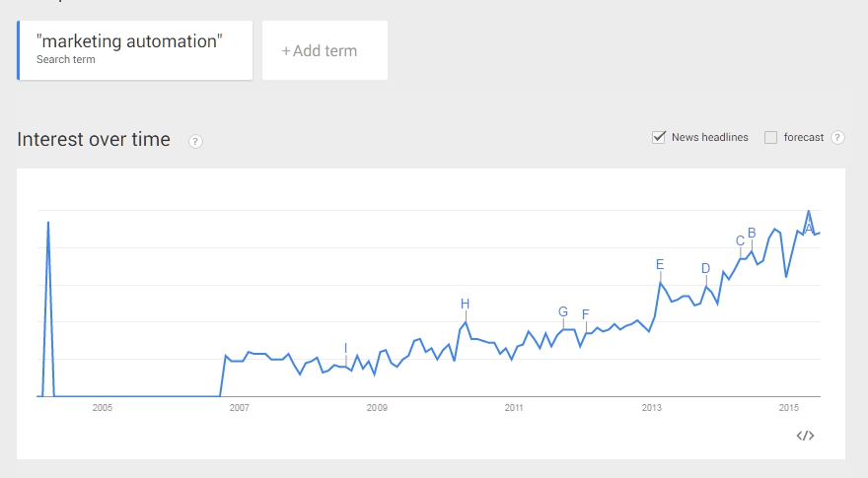Click the Add term button
Viewport: 868px width, 478px height.
(325, 50)
